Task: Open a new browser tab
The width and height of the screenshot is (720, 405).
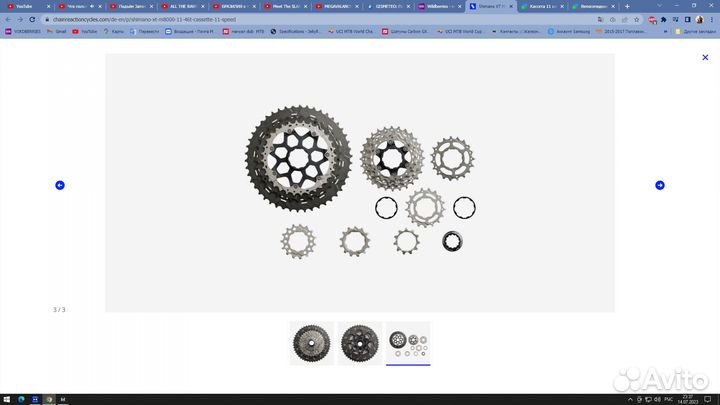Action: pos(627,6)
